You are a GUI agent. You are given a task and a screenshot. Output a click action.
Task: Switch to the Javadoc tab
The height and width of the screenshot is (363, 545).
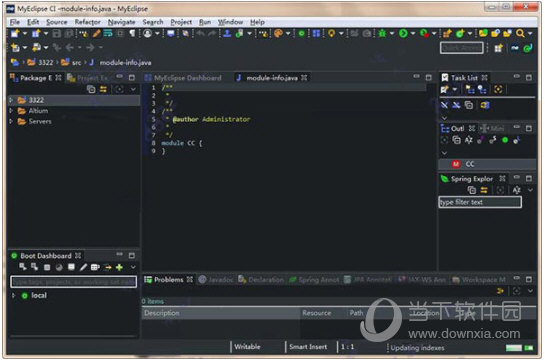pos(216,280)
